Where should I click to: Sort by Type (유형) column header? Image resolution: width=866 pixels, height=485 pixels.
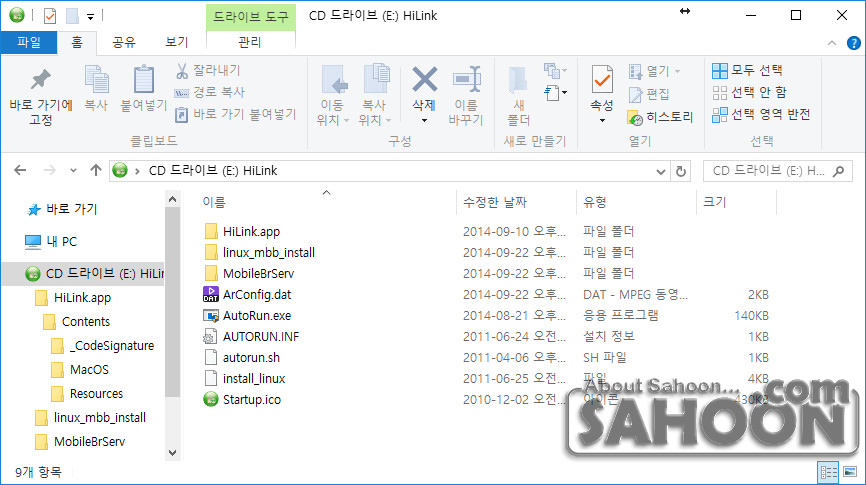pyautogui.click(x=595, y=202)
